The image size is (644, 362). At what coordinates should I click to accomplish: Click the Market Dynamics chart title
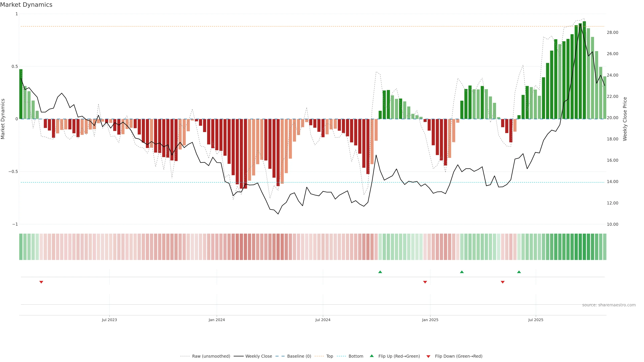point(26,5)
